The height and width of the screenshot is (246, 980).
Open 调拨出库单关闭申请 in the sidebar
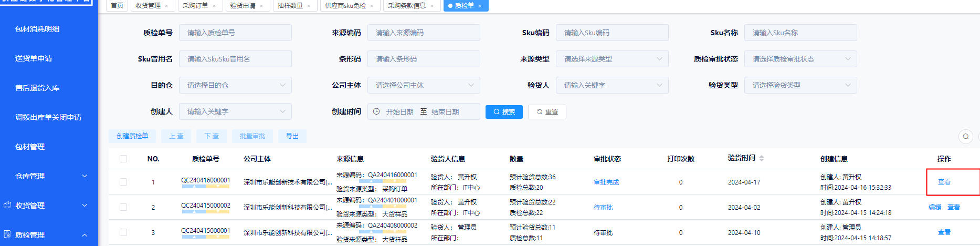tap(49, 117)
